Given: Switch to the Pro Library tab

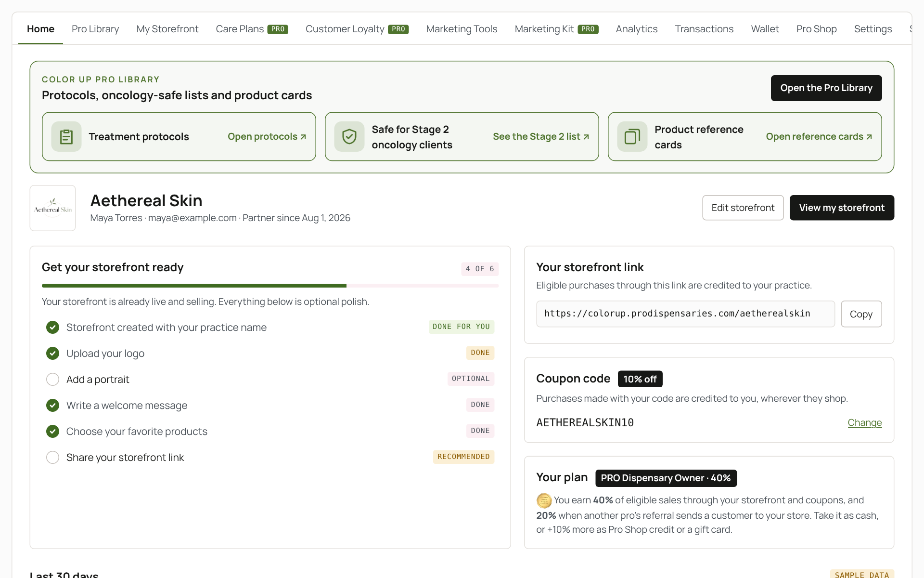Looking at the screenshot, I should point(95,29).
